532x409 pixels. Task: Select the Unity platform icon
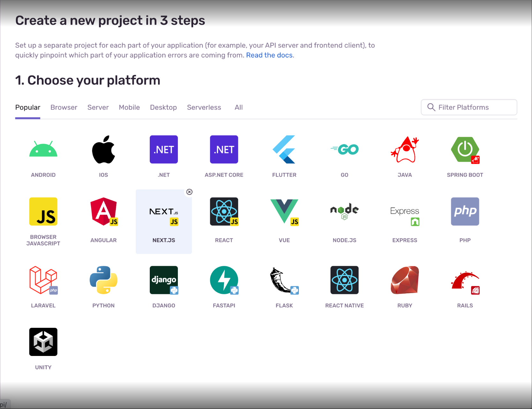coord(43,342)
